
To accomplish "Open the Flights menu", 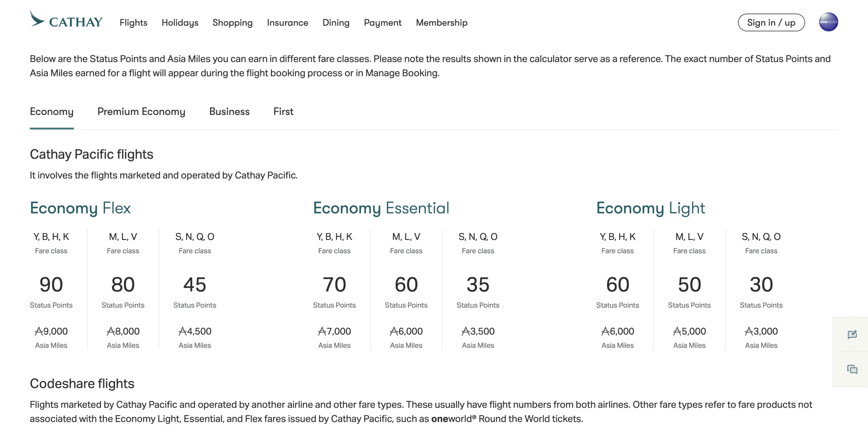I will (x=133, y=23).
